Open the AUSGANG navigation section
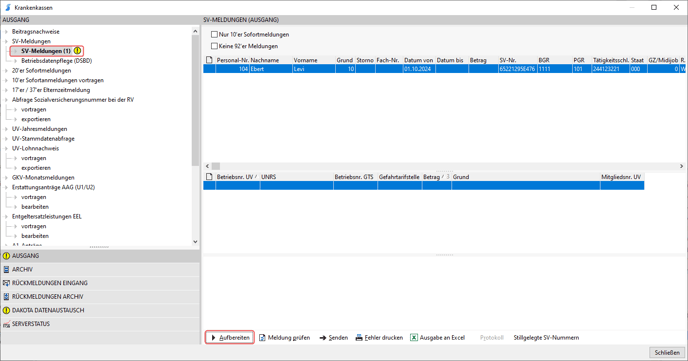Viewport: 688px width, 361px height. click(x=100, y=256)
